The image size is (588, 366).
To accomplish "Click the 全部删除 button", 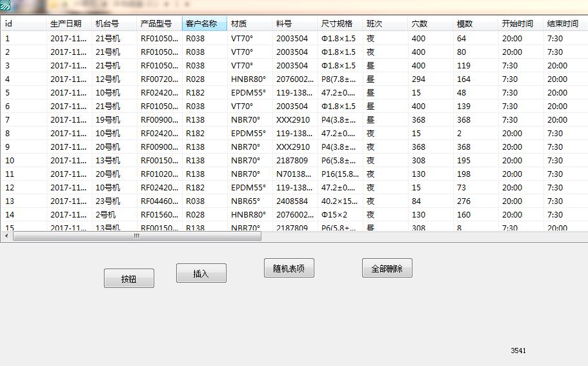I will click(387, 268).
